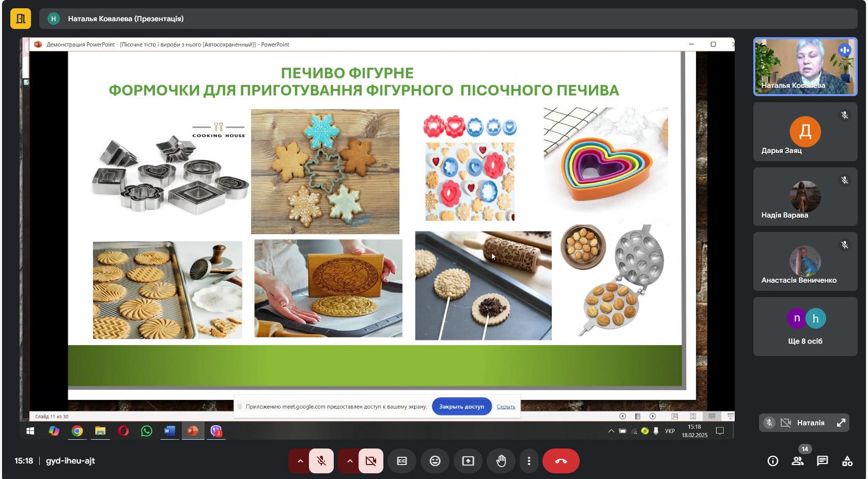Image resolution: width=868 pixels, height=479 pixels.
Task: Click the raise hand icon
Action: [501, 461]
